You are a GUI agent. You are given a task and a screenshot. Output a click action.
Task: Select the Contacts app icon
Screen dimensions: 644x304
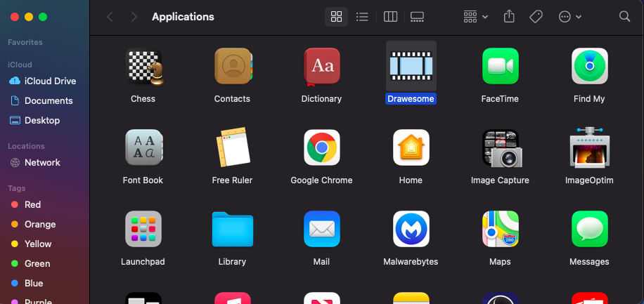(x=233, y=66)
